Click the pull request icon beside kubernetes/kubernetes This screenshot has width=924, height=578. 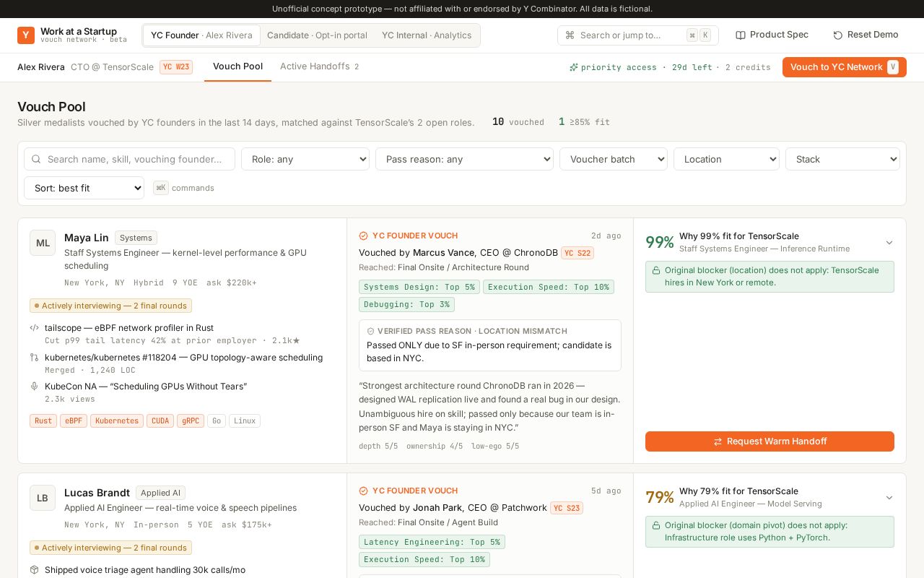tap(34, 358)
